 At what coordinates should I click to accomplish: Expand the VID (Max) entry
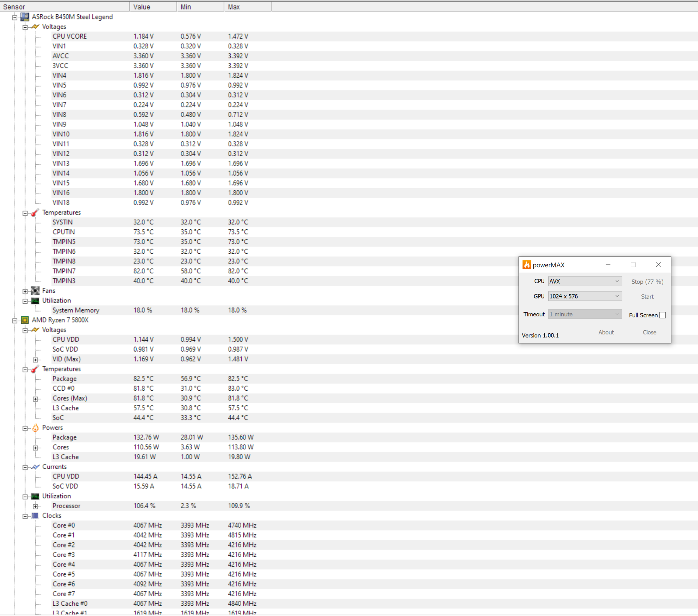coord(35,360)
